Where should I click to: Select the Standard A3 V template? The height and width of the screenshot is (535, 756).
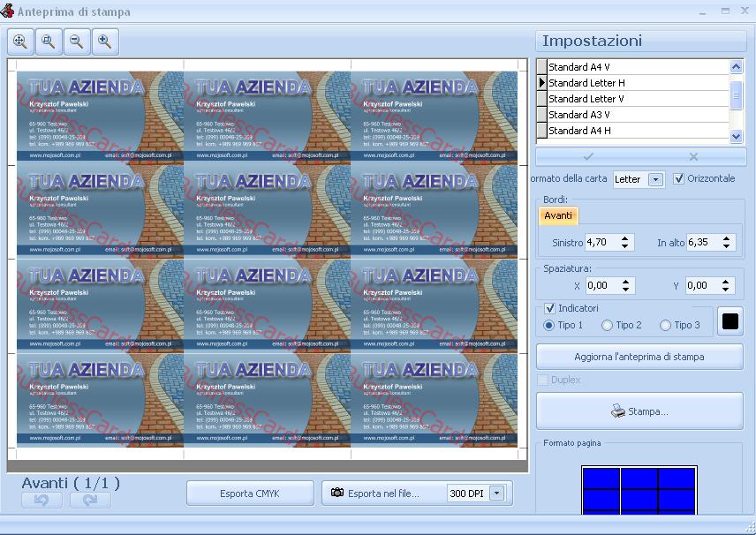tap(638, 115)
